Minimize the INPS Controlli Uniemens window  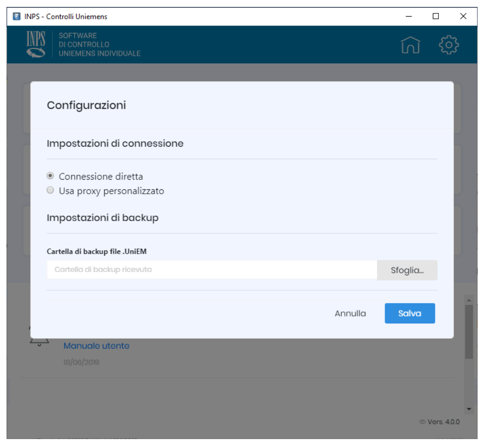pos(409,16)
